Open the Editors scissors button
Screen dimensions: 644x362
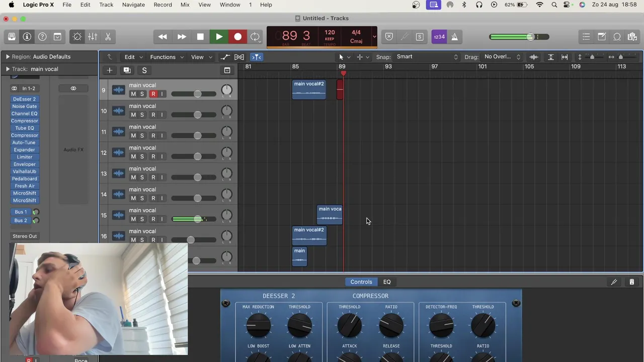point(108,37)
